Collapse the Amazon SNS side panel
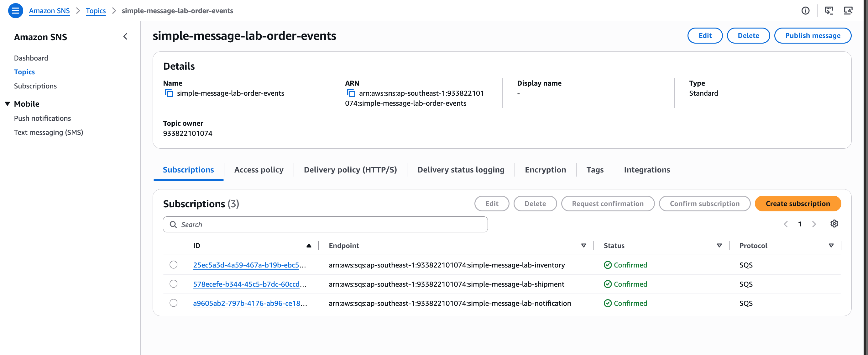 click(x=125, y=36)
